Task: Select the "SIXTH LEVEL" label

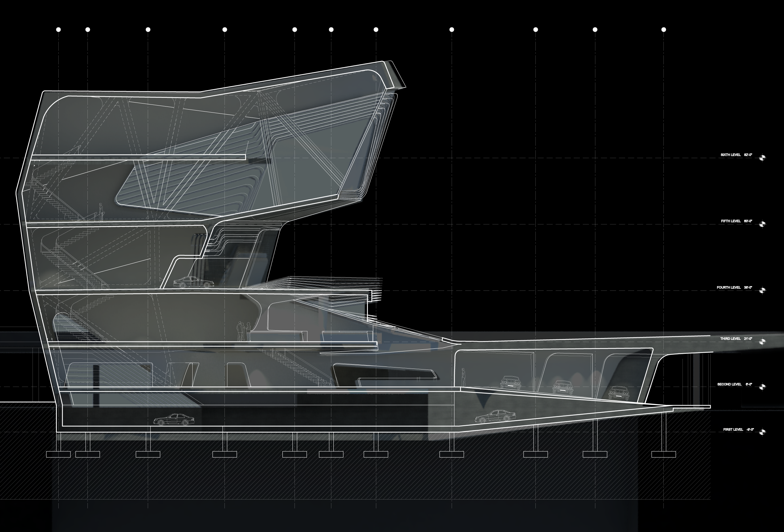Action: 731,155
